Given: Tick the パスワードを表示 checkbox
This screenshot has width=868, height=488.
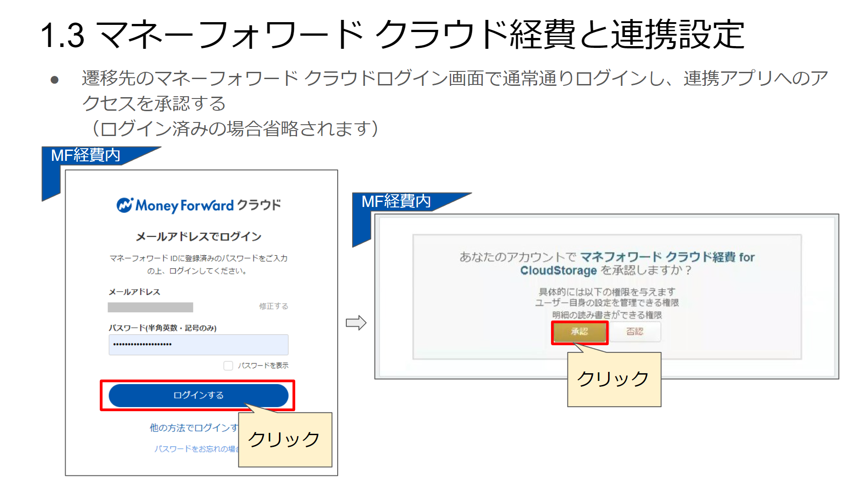Looking at the screenshot, I should pyautogui.click(x=228, y=366).
